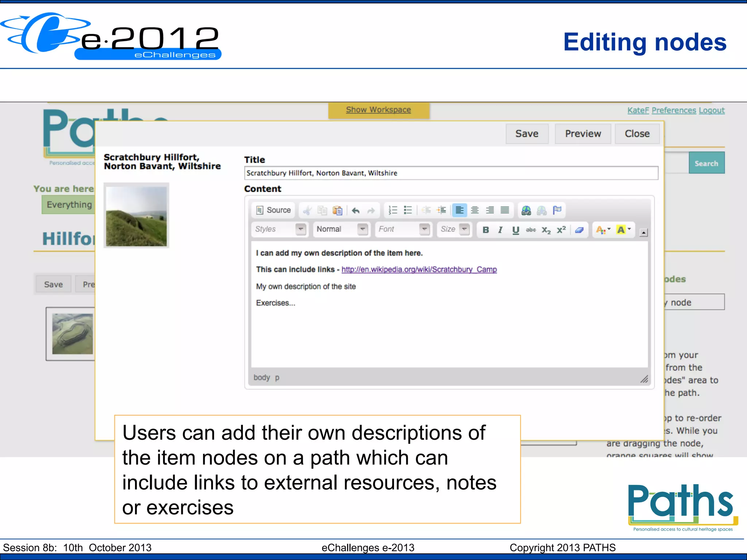Open the Styles dropdown

click(280, 229)
